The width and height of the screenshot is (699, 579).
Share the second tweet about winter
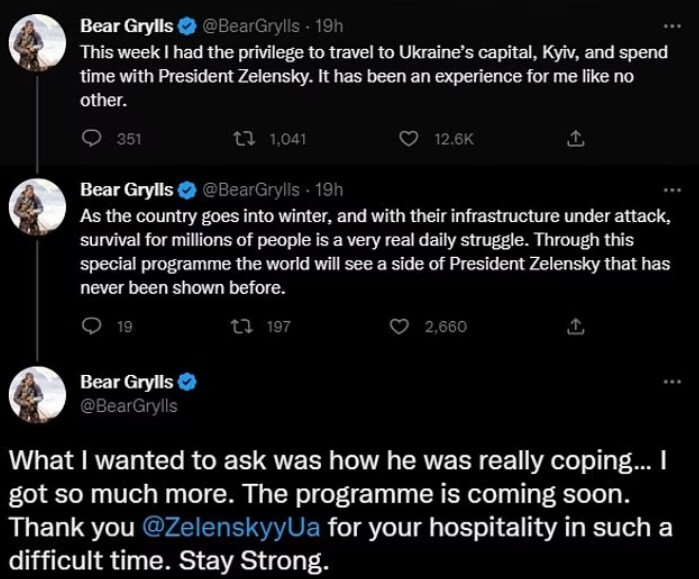[x=575, y=325]
